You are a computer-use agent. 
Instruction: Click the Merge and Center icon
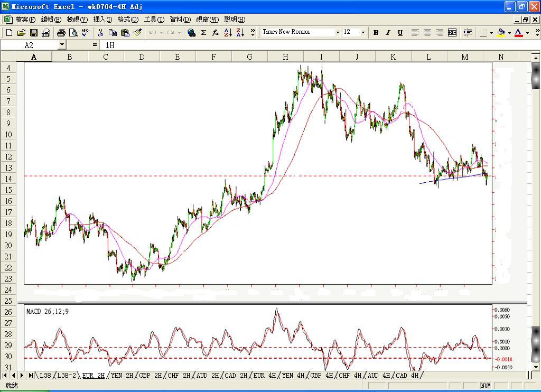452,33
